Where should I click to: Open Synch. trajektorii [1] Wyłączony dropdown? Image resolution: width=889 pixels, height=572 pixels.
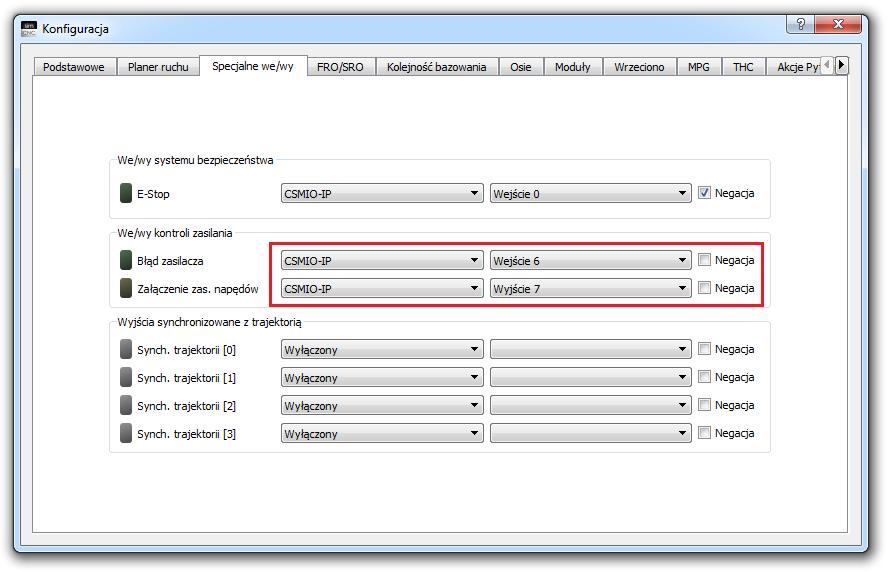(382, 377)
